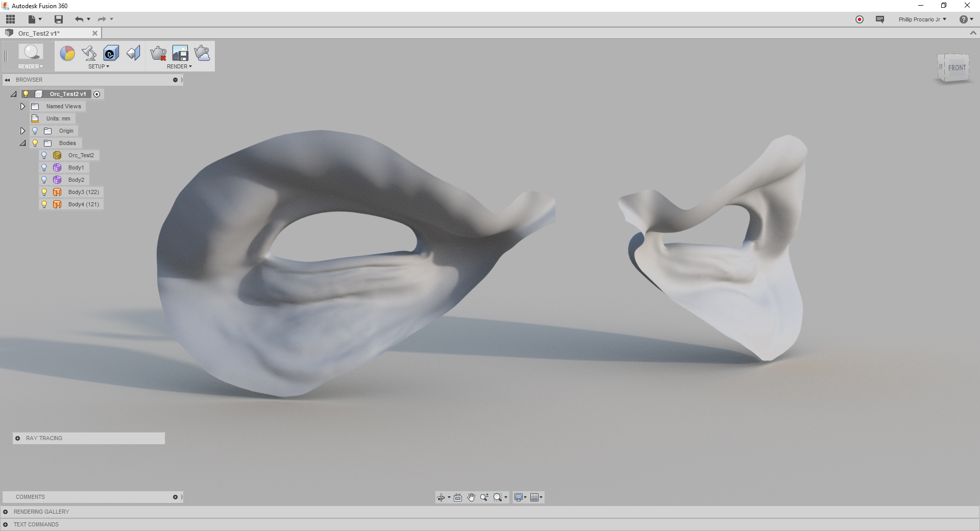
Task: Collapse the Bodies folder
Action: tap(23, 143)
